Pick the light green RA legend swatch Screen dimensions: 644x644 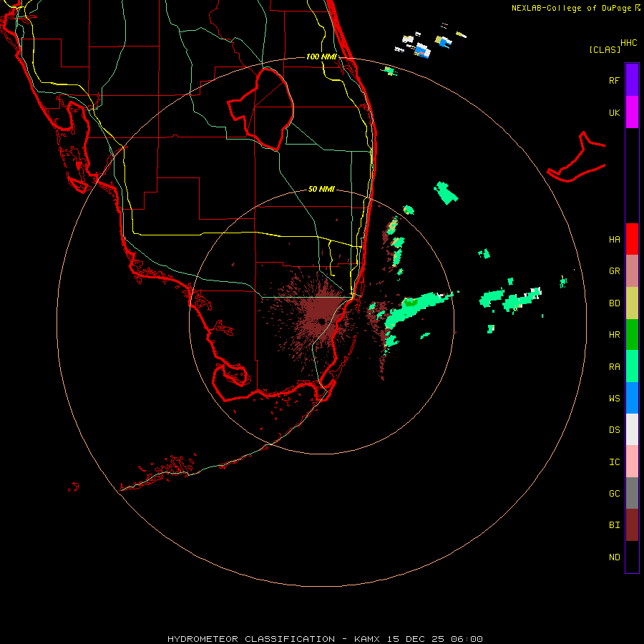point(632,366)
